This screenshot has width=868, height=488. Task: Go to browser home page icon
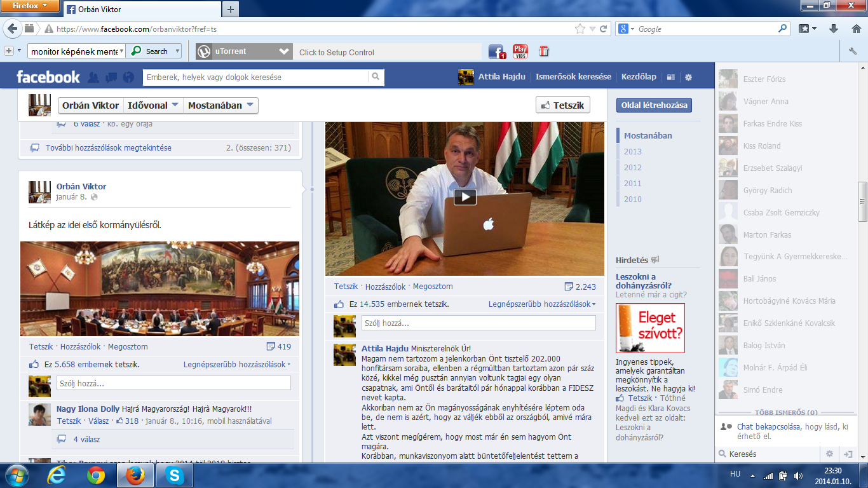click(x=855, y=29)
